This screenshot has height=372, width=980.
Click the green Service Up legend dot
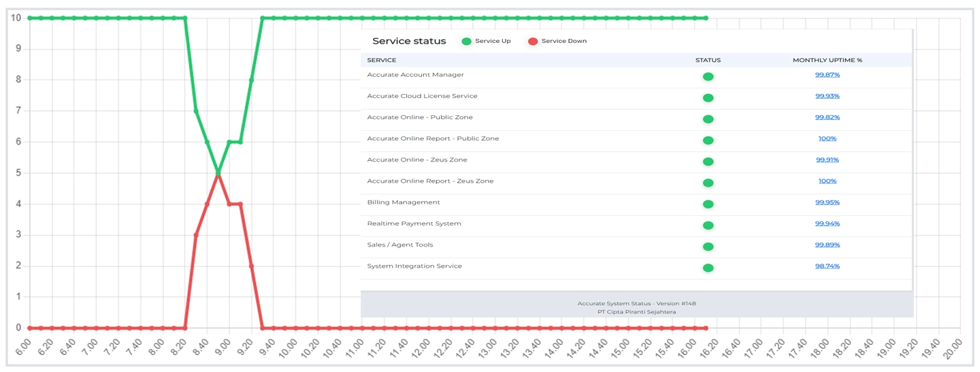[x=466, y=42]
